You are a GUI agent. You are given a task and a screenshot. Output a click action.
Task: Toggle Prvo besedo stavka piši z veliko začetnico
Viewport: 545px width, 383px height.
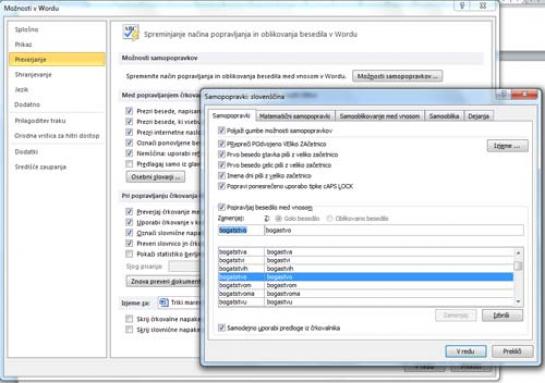[221, 154]
